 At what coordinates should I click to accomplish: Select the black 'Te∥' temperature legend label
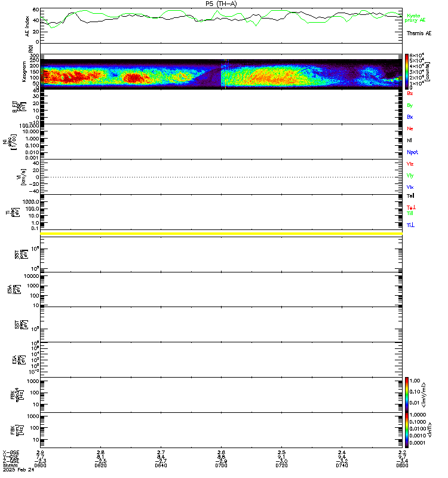click(x=410, y=196)
